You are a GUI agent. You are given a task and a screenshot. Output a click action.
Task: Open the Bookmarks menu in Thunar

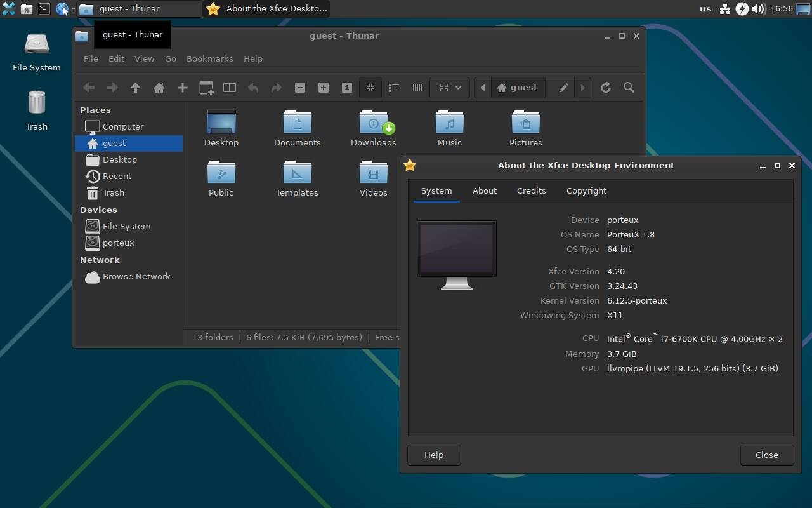[210, 58]
